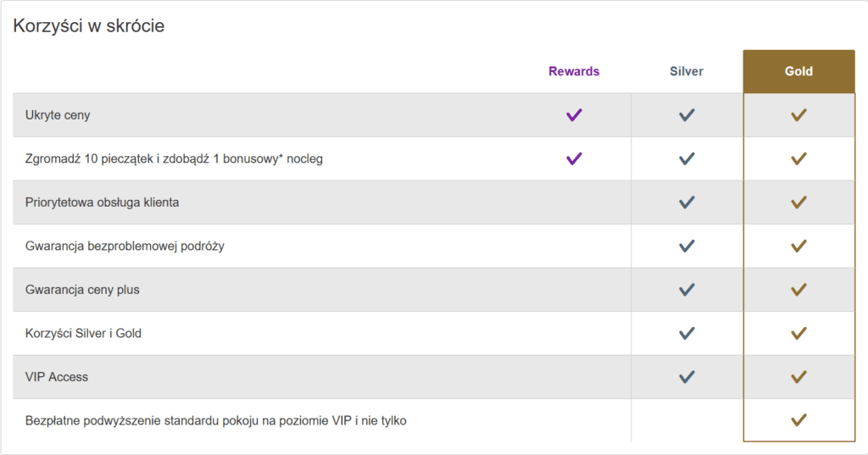Select the Rewards column header
This screenshot has width=868, height=455.
574,71
